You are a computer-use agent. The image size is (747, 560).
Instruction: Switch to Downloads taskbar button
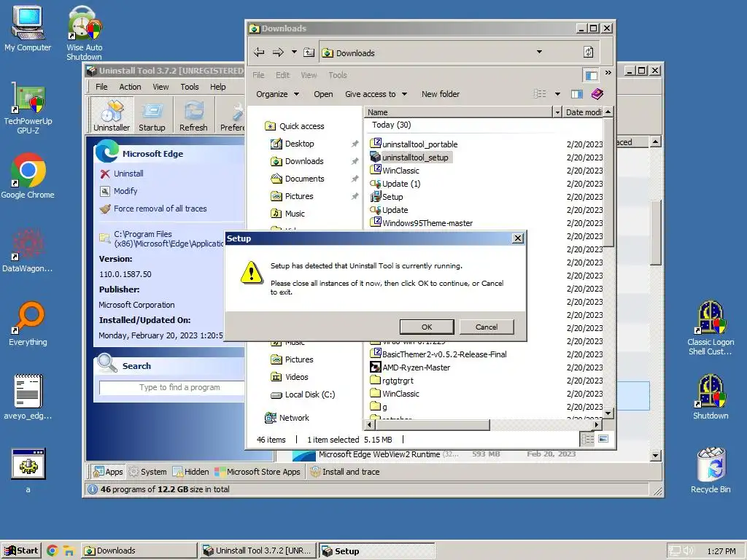tap(139, 551)
